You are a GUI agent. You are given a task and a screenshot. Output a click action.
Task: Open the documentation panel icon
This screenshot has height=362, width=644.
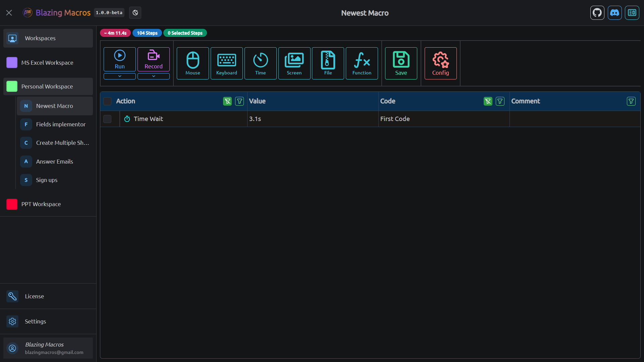point(632,13)
